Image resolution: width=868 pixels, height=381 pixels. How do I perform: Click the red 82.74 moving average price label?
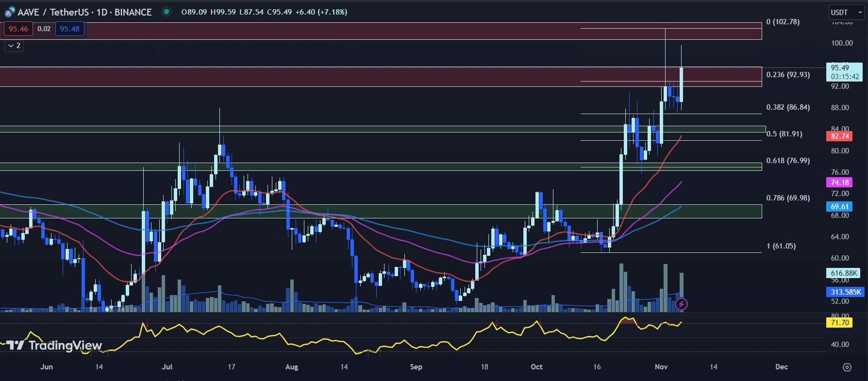839,136
